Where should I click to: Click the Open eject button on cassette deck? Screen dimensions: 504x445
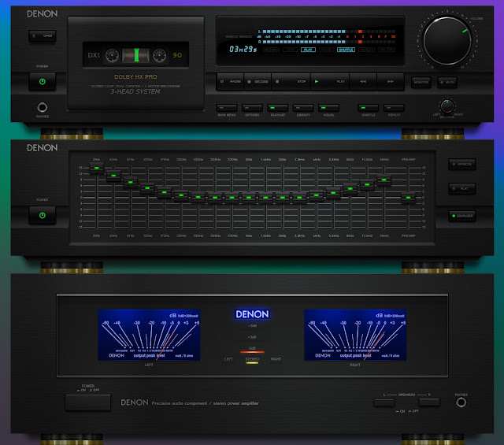pyautogui.click(x=42, y=35)
